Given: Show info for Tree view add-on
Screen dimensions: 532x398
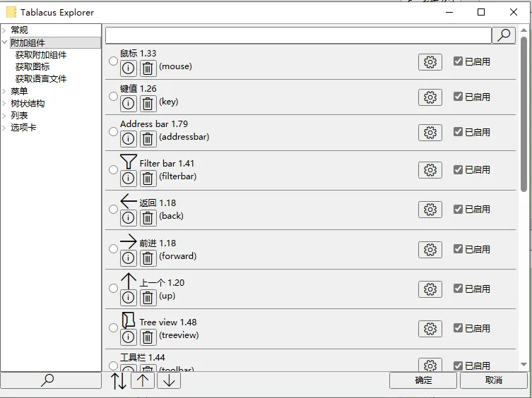Looking at the screenshot, I should [x=129, y=337].
